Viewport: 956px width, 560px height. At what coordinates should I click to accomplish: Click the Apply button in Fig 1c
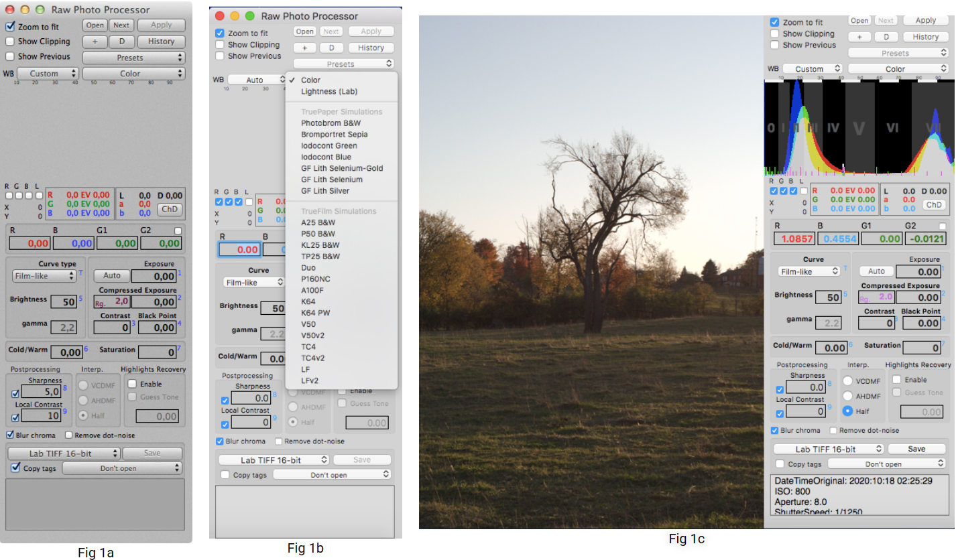pyautogui.click(x=925, y=21)
